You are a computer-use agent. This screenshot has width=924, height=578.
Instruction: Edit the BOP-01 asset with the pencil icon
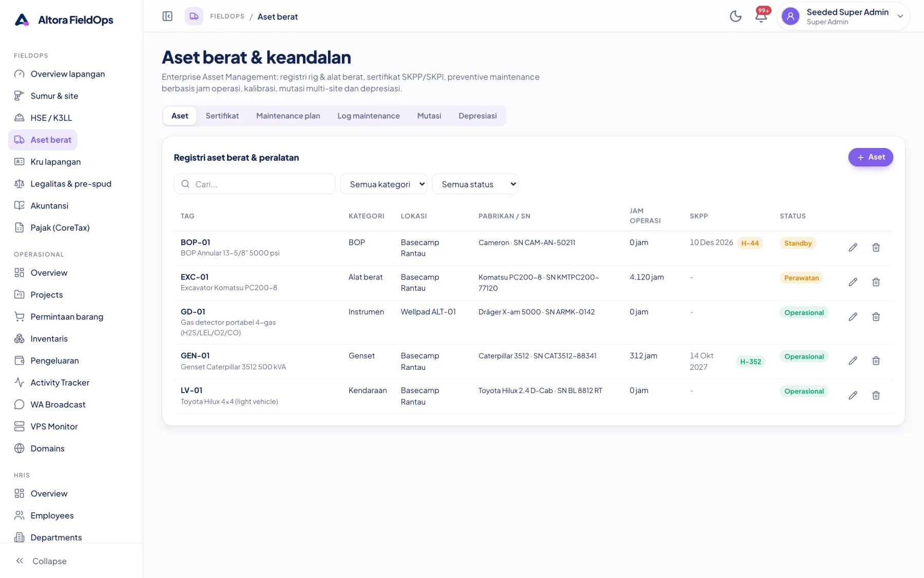pos(853,248)
